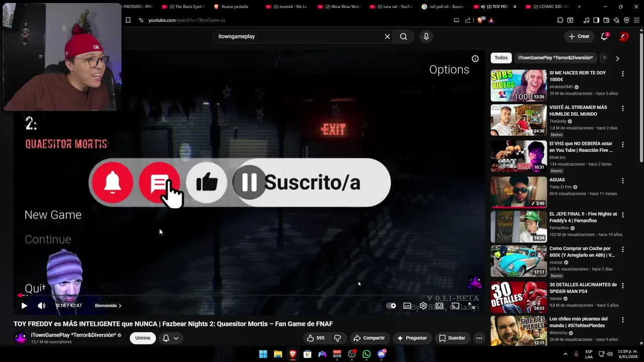Expand the Bienvenida chapter list
Image resolution: width=644 pixels, height=362 pixels.
(x=108, y=306)
